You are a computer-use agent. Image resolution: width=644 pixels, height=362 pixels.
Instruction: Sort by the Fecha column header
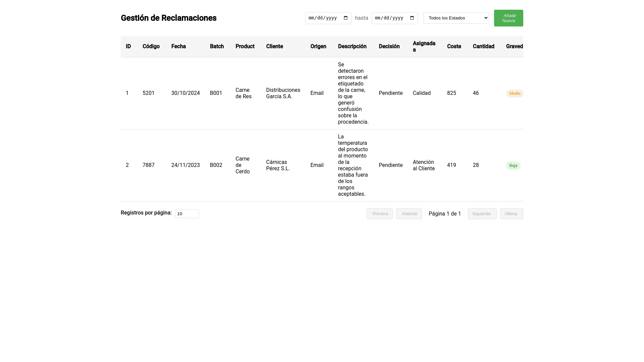point(178,47)
